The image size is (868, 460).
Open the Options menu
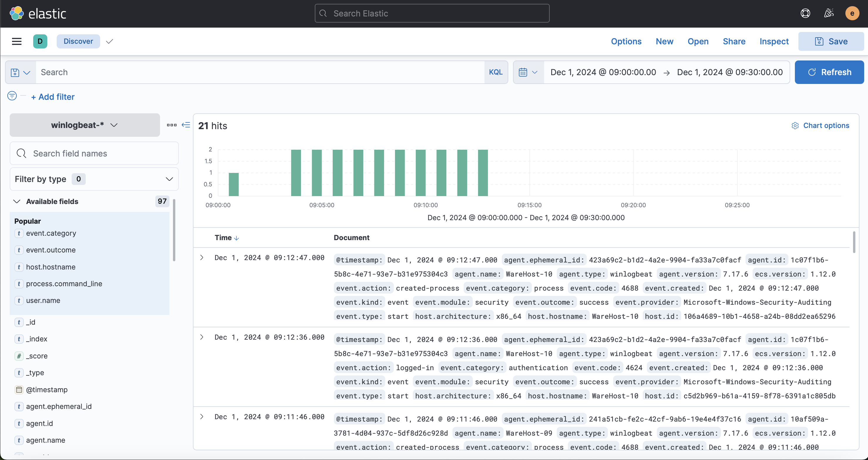pos(626,41)
